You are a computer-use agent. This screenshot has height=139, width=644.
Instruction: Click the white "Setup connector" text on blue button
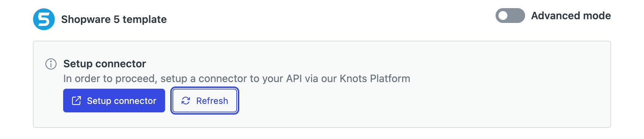(x=121, y=101)
